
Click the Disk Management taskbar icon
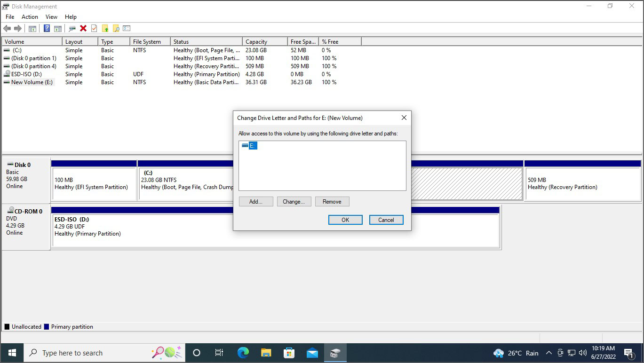click(x=335, y=353)
